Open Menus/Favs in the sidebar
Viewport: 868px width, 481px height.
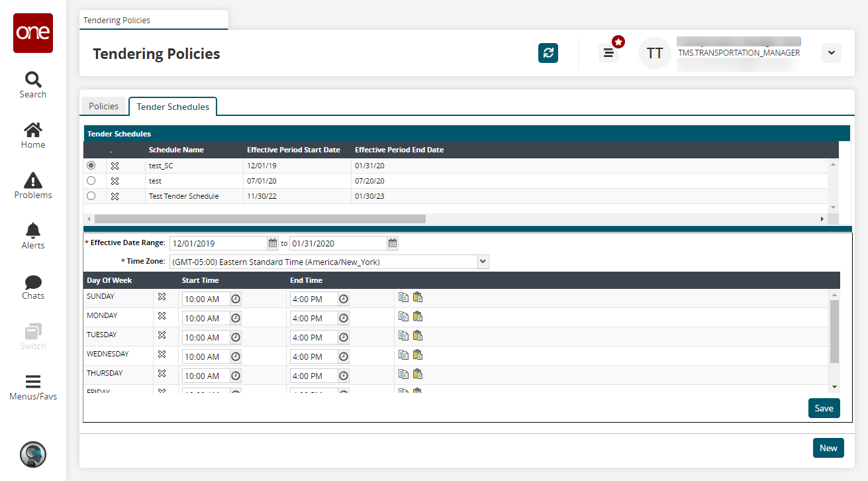click(32, 388)
